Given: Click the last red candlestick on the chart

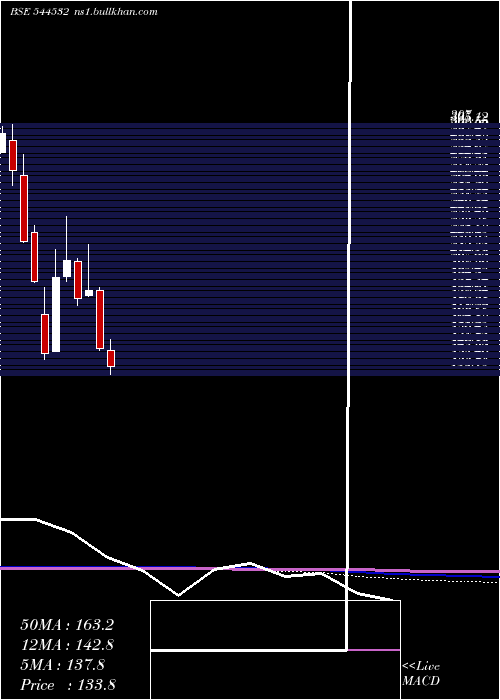Looking at the screenshot, I should pos(111,358).
